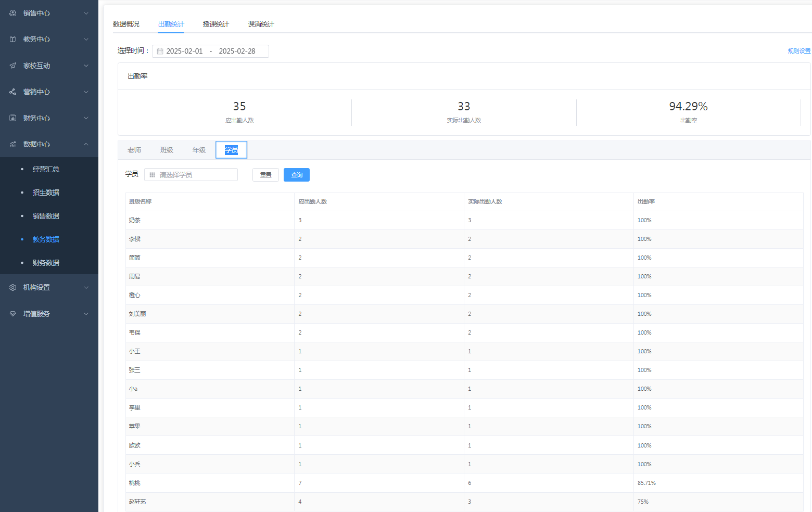Click the 小王 row name
Screen dimensions: 812x512
point(135,351)
